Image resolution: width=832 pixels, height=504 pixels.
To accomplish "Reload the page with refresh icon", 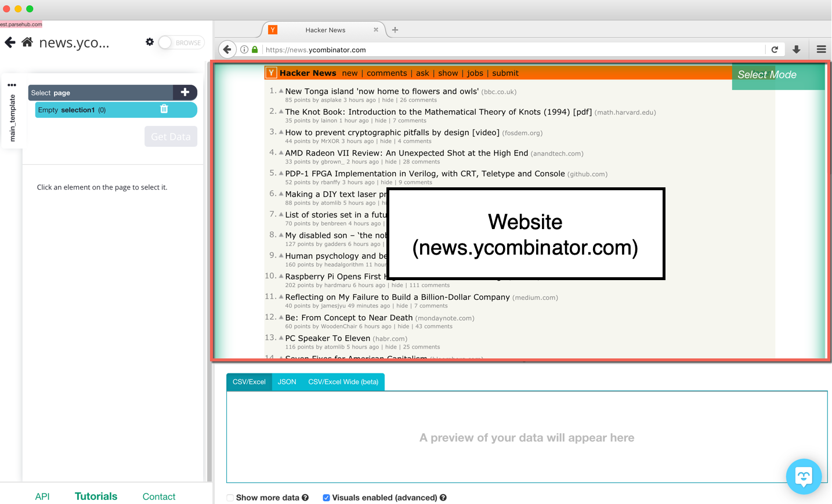I will (x=775, y=49).
